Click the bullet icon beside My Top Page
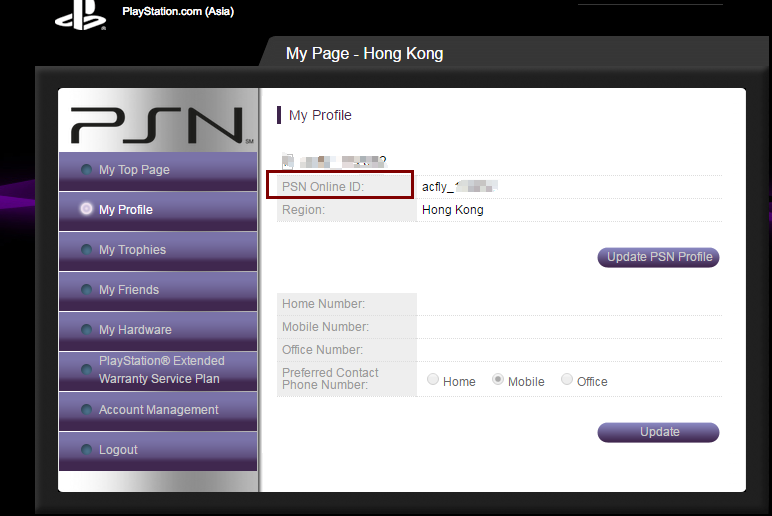772x516 pixels. tap(86, 169)
